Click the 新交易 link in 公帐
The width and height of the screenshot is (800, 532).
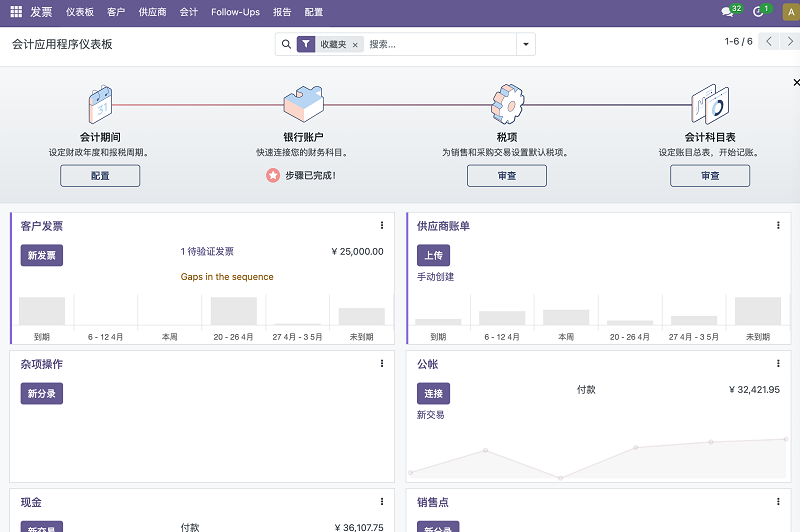431,415
